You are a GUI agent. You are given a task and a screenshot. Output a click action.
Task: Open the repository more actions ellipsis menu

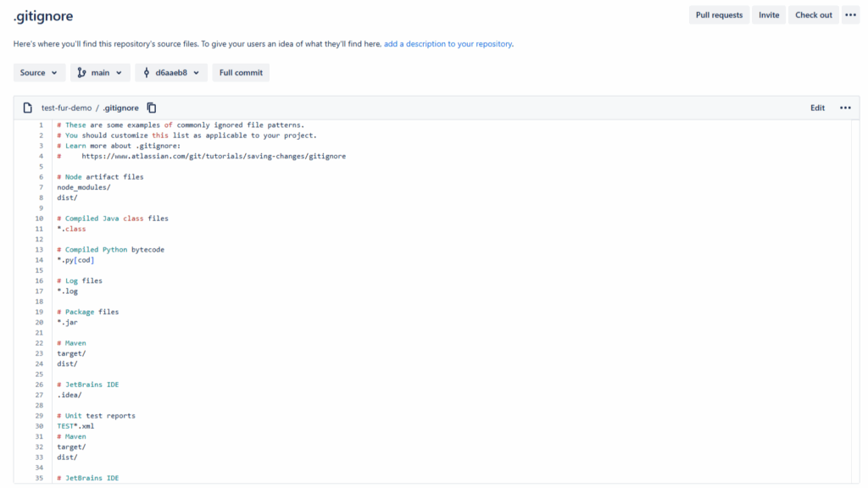pyautogui.click(x=850, y=15)
